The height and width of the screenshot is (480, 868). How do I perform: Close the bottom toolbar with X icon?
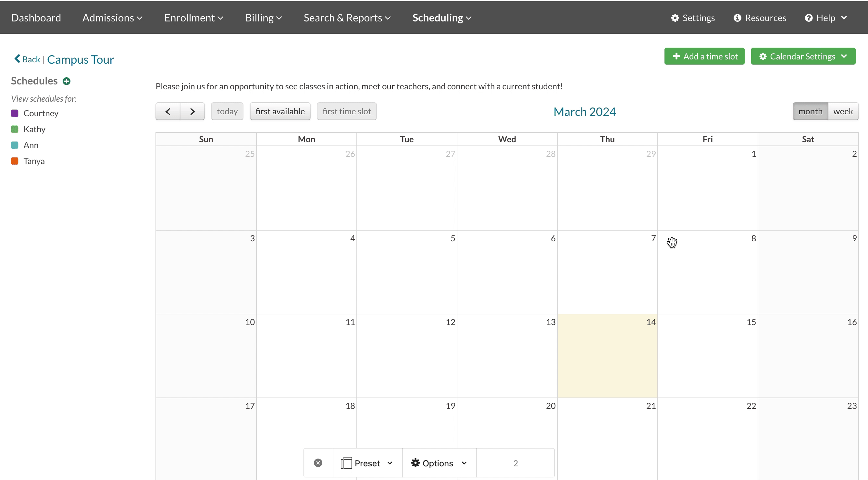pos(318,463)
